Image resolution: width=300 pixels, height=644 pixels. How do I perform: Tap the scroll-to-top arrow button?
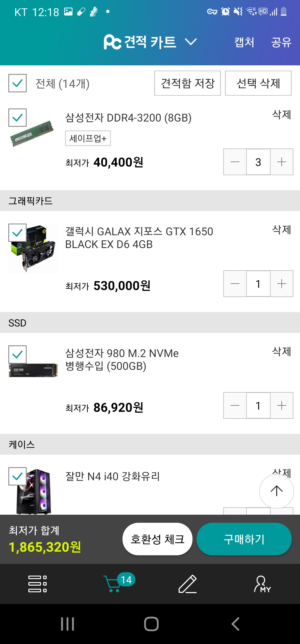[276, 491]
